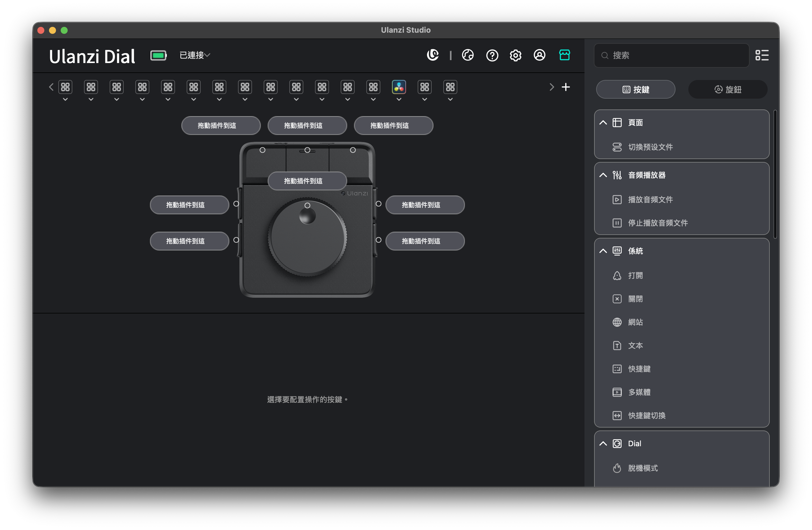
Task: Collapse the 音頻播放器 category
Action: click(603, 175)
